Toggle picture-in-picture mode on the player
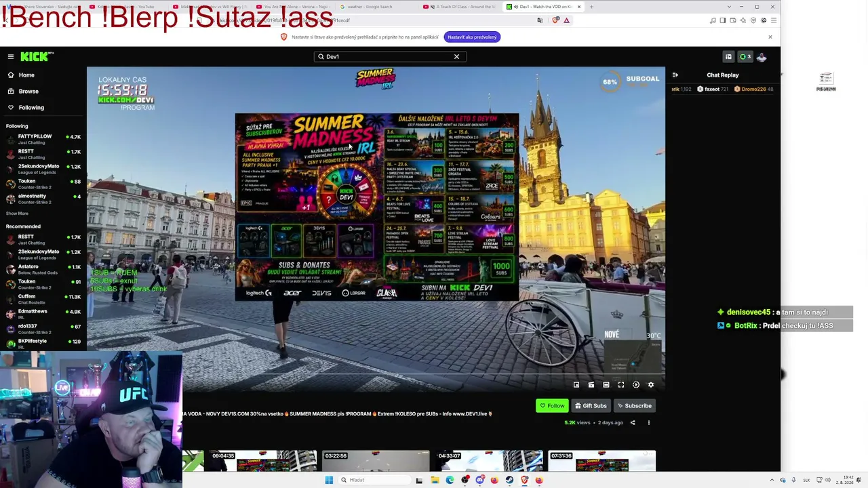Image resolution: width=868 pixels, height=488 pixels. (576, 385)
